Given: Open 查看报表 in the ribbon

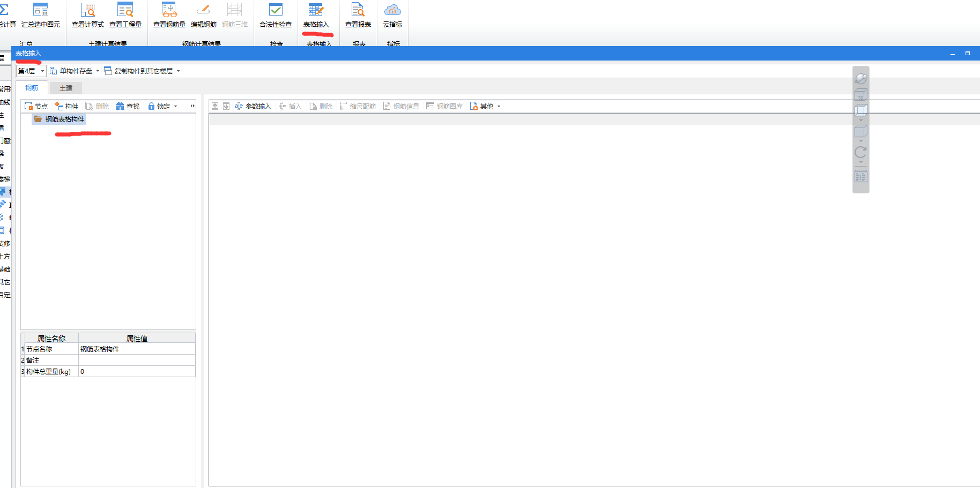Looking at the screenshot, I should (x=358, y=16).
